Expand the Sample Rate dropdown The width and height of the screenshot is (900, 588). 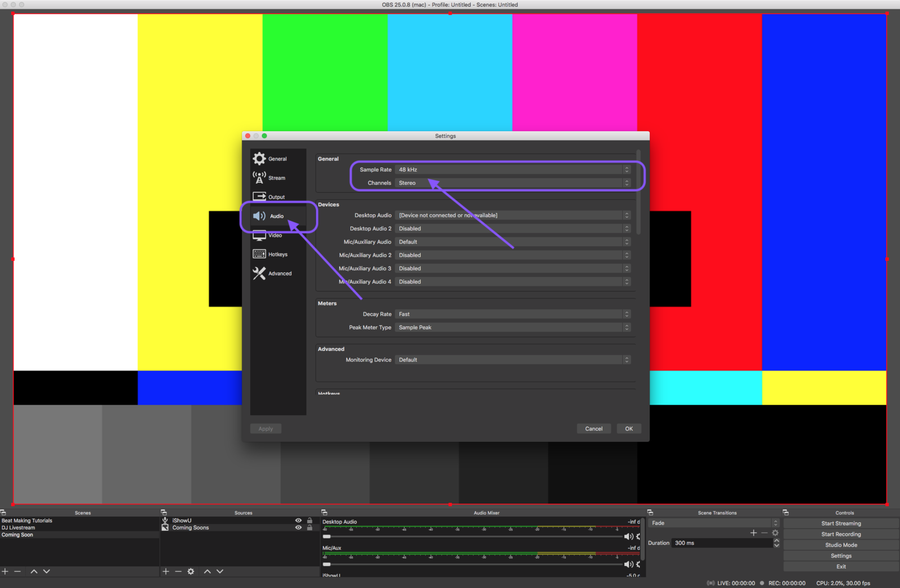[512, 169]
